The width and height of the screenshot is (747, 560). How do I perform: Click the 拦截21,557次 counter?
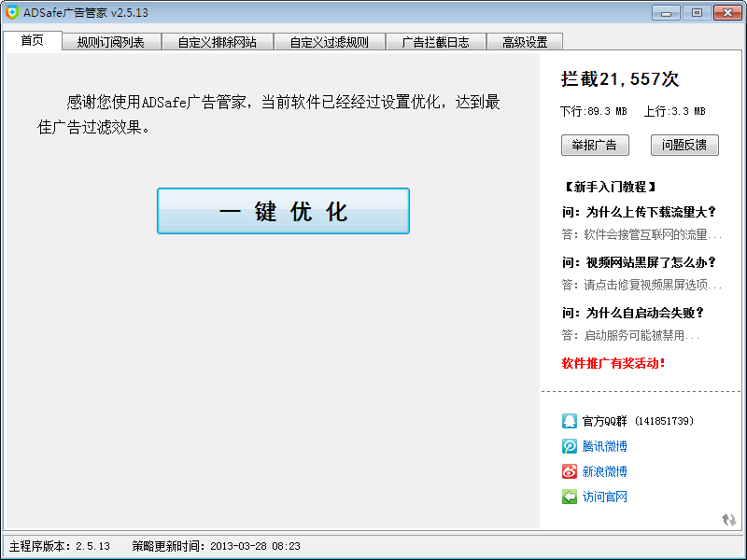[620, 79]
